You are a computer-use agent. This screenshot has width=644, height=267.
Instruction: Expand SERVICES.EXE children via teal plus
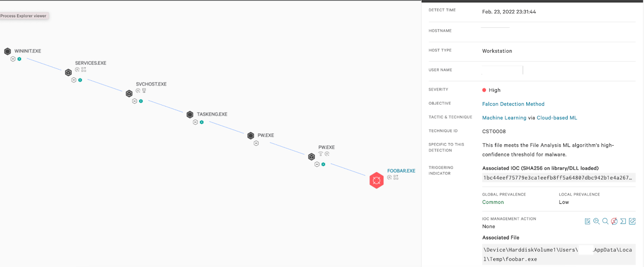coord(80,80)
